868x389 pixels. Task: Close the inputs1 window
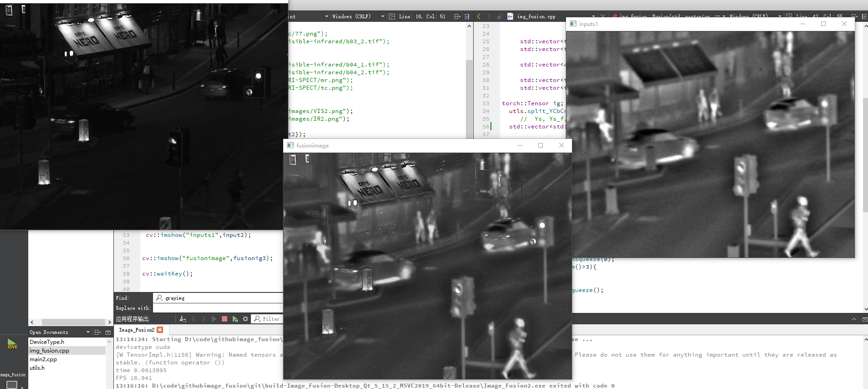point(844,24)
